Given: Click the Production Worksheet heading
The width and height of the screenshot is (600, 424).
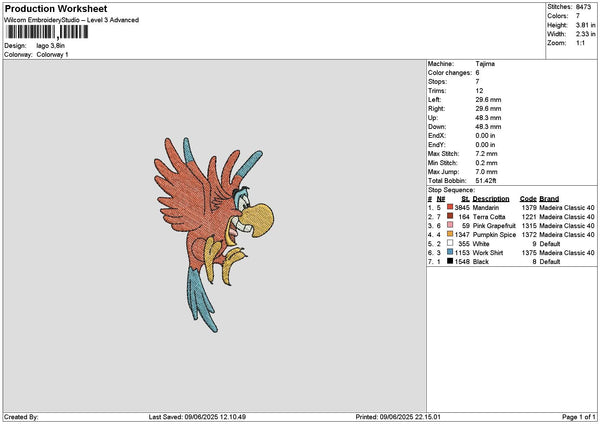Looking at the screenshot, I should (x=56, y=8).
